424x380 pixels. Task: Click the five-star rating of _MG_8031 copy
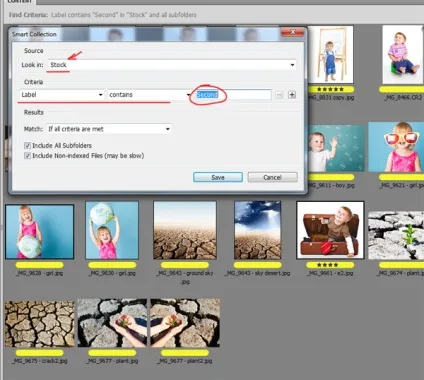(330, 89)
